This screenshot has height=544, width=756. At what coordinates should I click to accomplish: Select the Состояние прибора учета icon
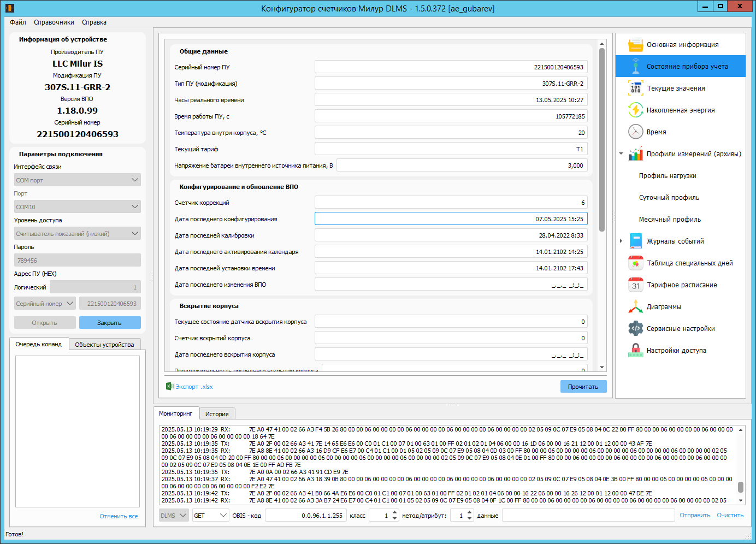pos(635,67)
